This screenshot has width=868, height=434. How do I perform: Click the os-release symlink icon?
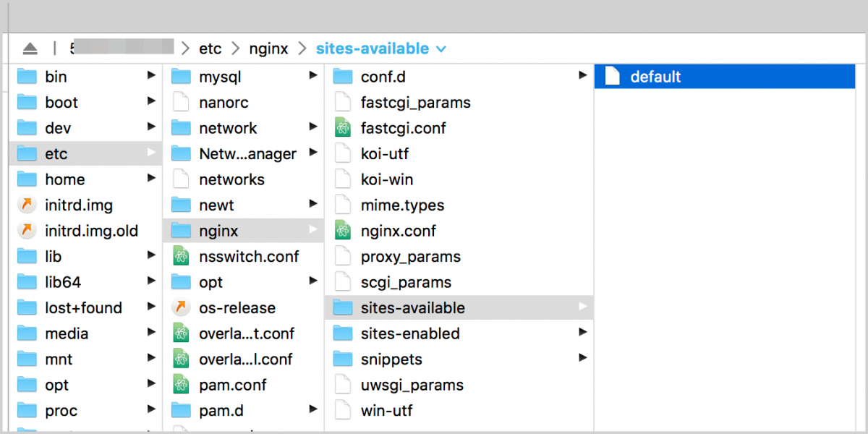181,308
